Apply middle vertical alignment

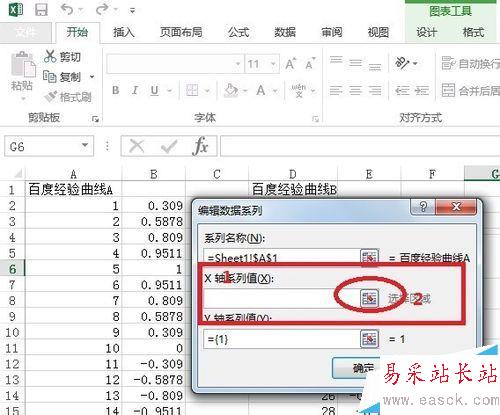(x=356, y=63)
